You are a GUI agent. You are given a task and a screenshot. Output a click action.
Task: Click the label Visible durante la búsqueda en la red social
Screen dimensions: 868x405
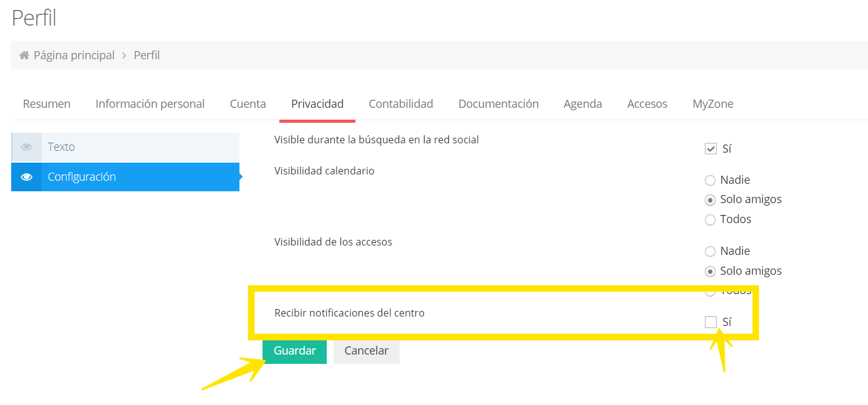coord(377,140)
